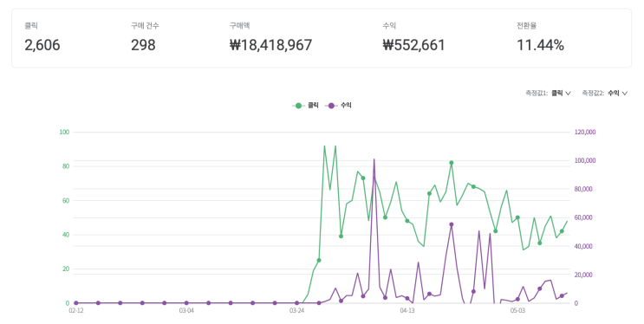The image size is (644, 324).
Task: Click the purple 100,000 label on the right axis
Action: coord(585,160)
